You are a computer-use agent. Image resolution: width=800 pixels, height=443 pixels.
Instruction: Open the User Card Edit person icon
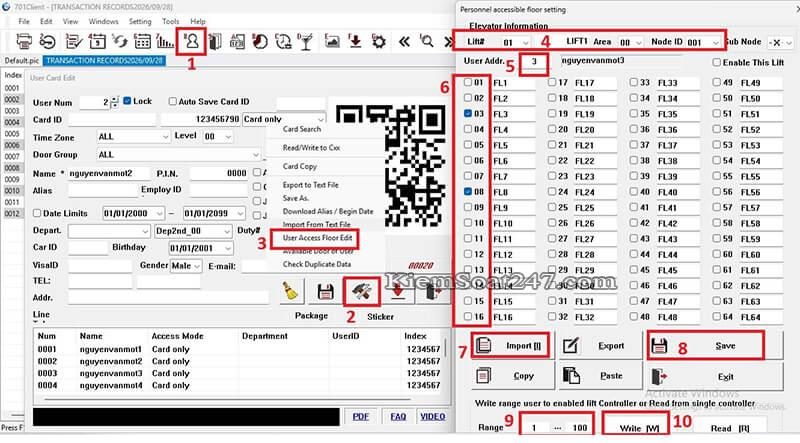(192, 41)
